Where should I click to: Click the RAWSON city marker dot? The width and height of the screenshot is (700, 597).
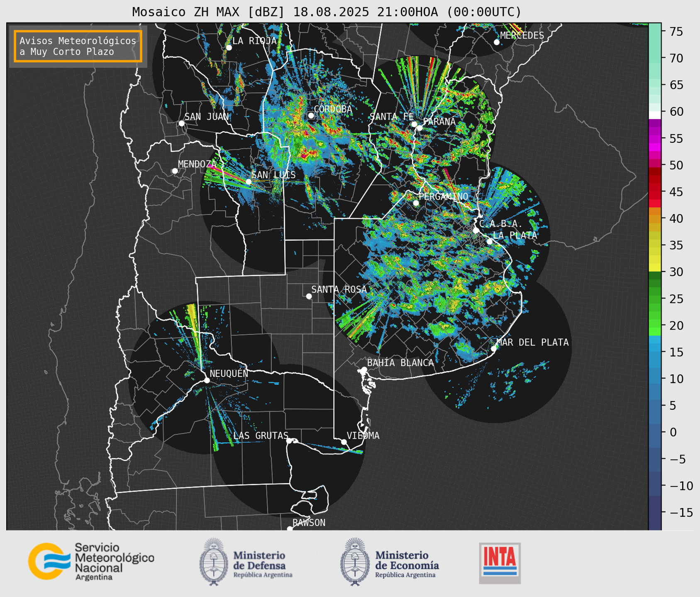click(x=290, y=529)
